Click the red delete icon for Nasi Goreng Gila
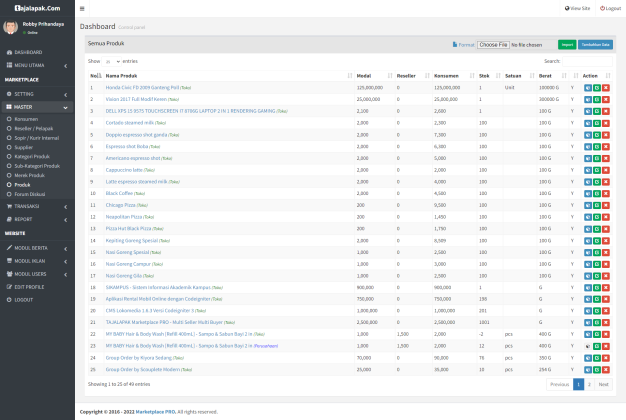 [605, 274]
